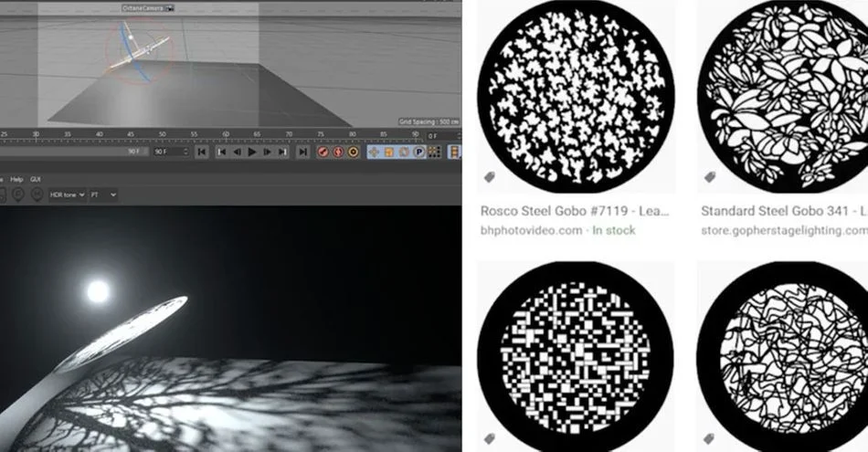Click the point level animation dots icon
This screenshot has height=452, width=868.
point(434,152)
